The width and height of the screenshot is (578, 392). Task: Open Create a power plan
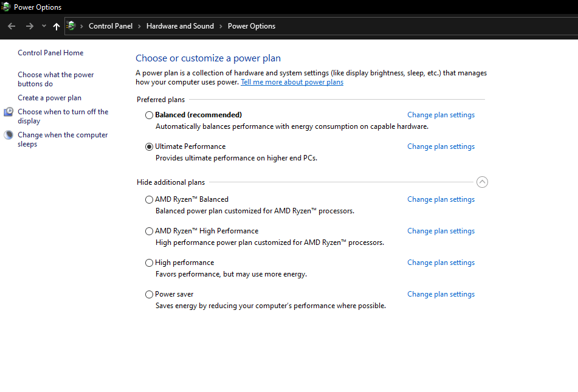(49, 97)
